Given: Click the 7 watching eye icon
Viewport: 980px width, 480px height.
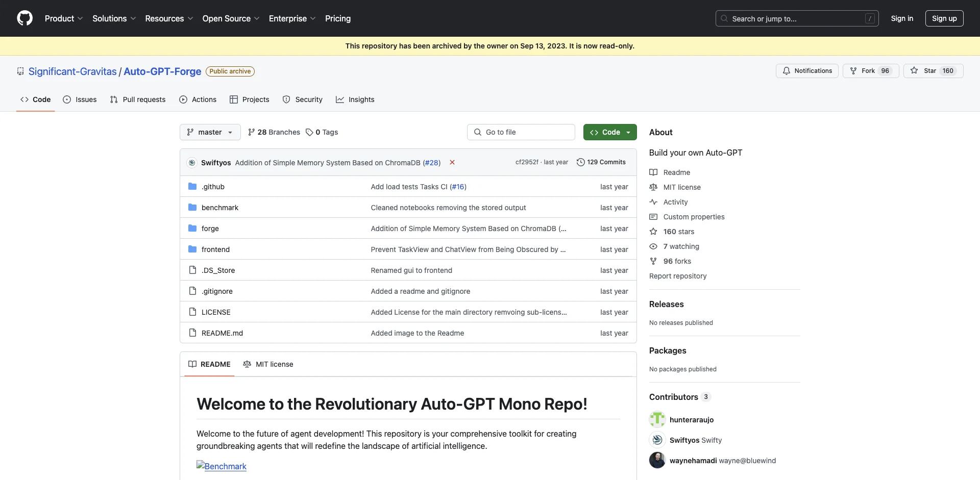Looking at the screenshot, I should 653,246.
